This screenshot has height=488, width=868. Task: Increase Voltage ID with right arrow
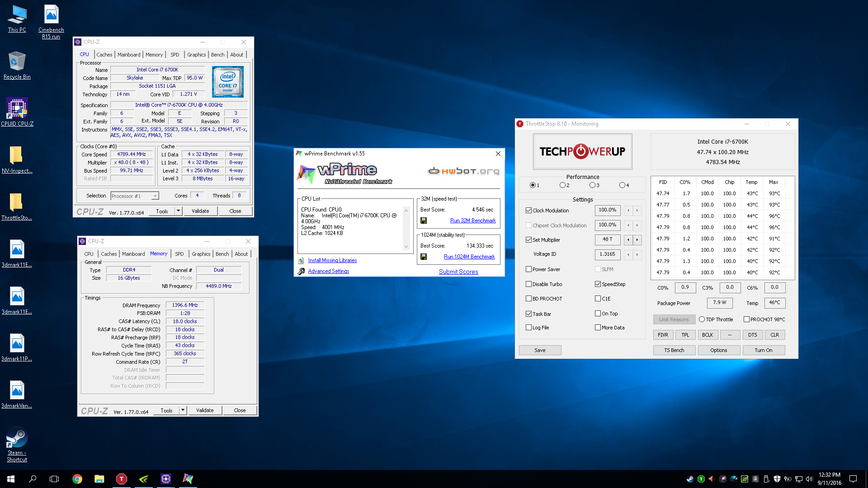637,254
